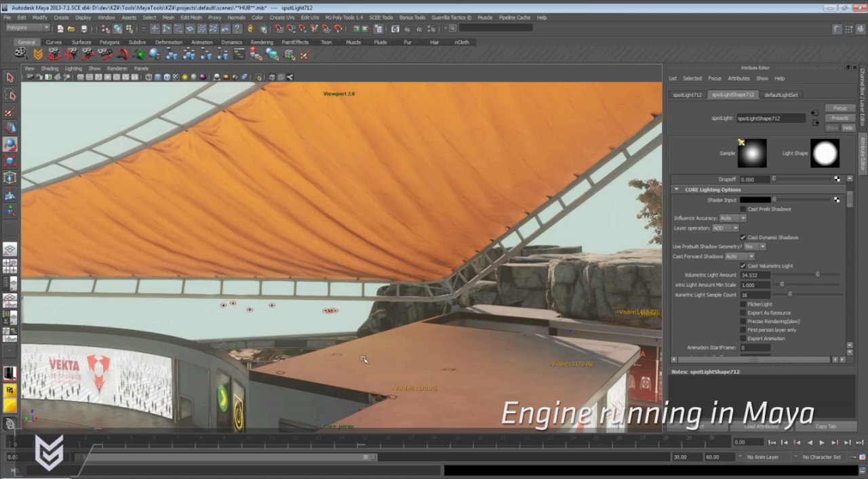Viewport: 868px width, 479px height.
Task: Open Influence Accuracy Auto dropdown
Action: pos(732,218)
